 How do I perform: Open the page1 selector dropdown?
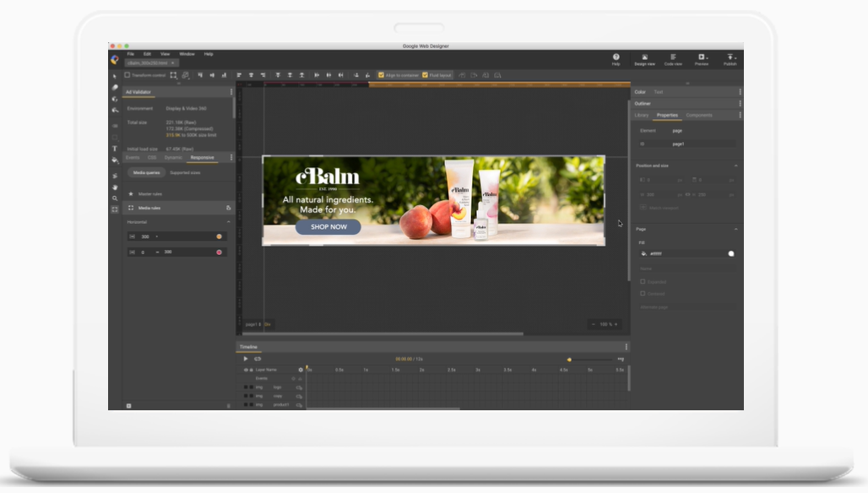pos(253,324)
